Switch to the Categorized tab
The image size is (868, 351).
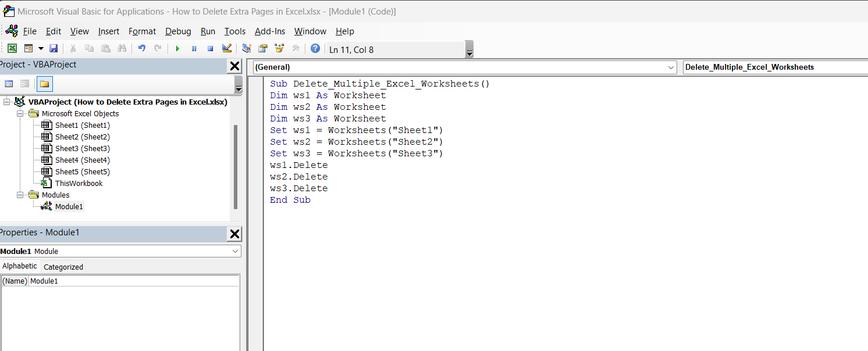63,267
